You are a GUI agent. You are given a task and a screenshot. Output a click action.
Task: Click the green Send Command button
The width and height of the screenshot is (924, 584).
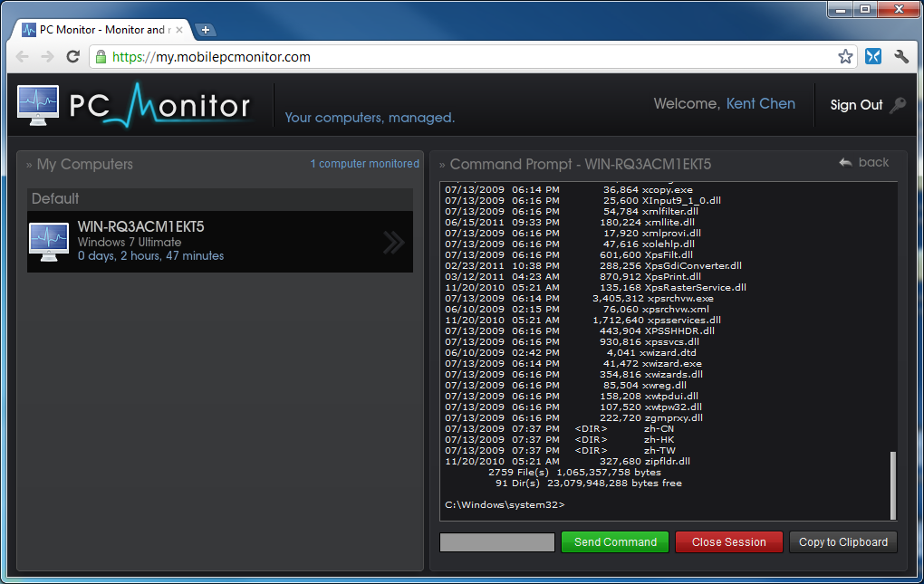[x=614, y=542]
